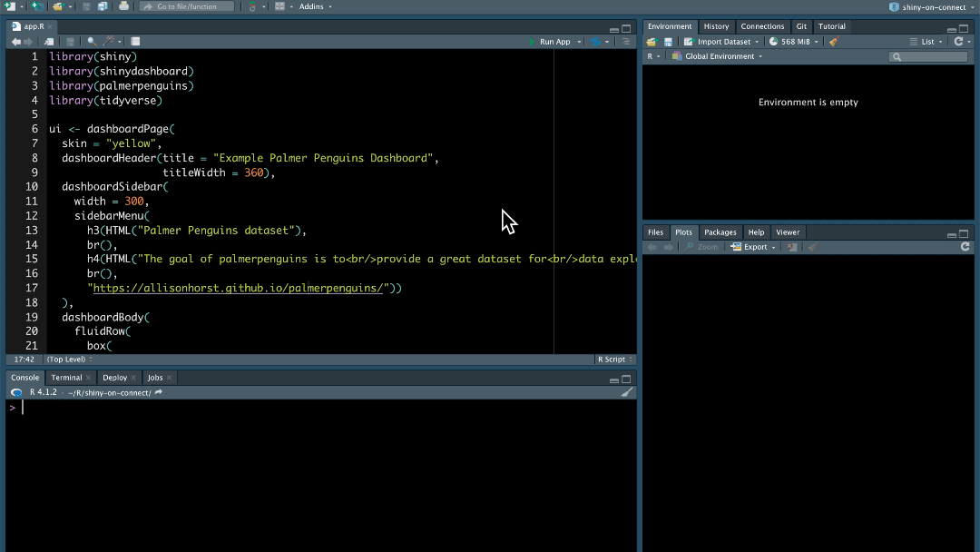Clear environment objects with the broom icon
Screen dimensions: 980x552
pyautogui.click(x=833, y=42)
